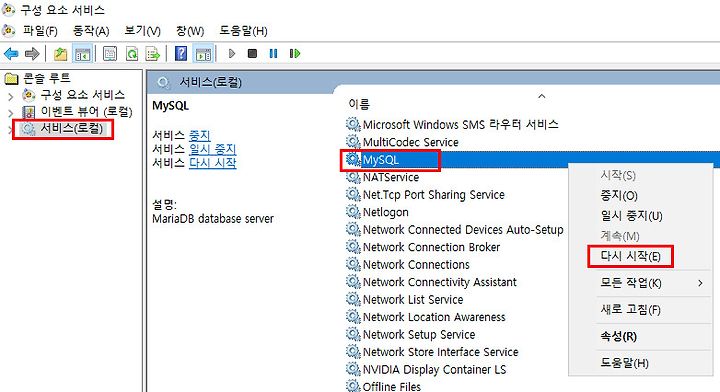Select the Offline Files service row

click(x=392, y=386)
